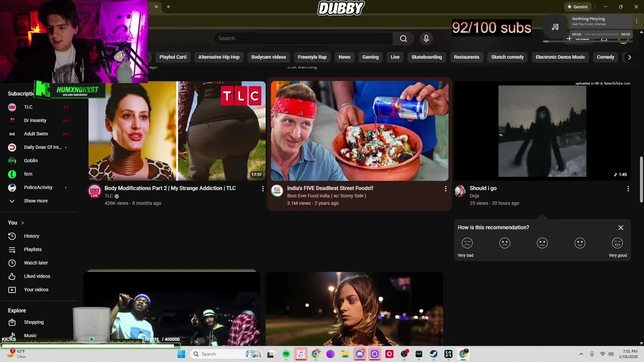Open Body Modifications Part 2 video title
Viewport: 644px width, 362px height.
(170, 188)
